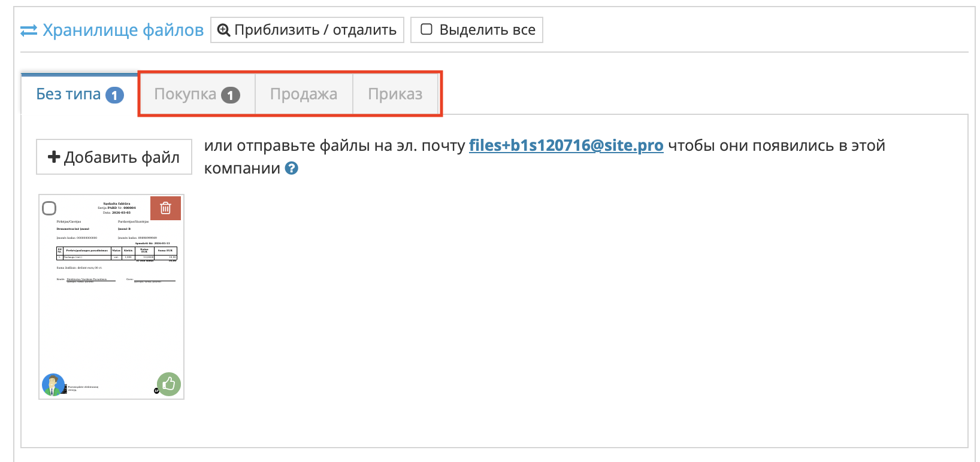Click the swap arrows icon beside Хранилище файлов
Image resolution: width=980 pixels, height=462 pixels.
tap(29, 31)
